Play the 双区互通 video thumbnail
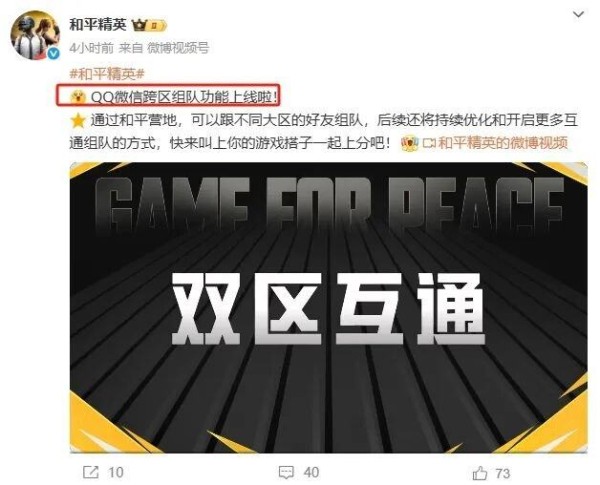This screenshot has height=485, width=600. (328, 308)
